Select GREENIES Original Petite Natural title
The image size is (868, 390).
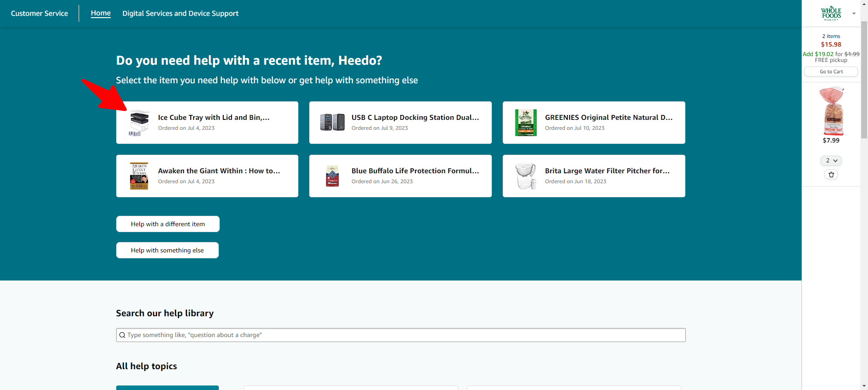[609, 117]
